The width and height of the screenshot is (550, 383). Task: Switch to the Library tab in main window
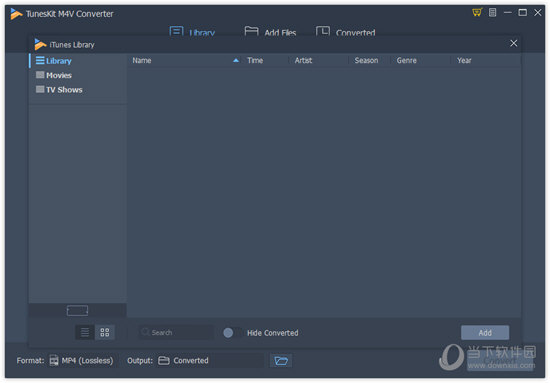click(x=192, y=32)
